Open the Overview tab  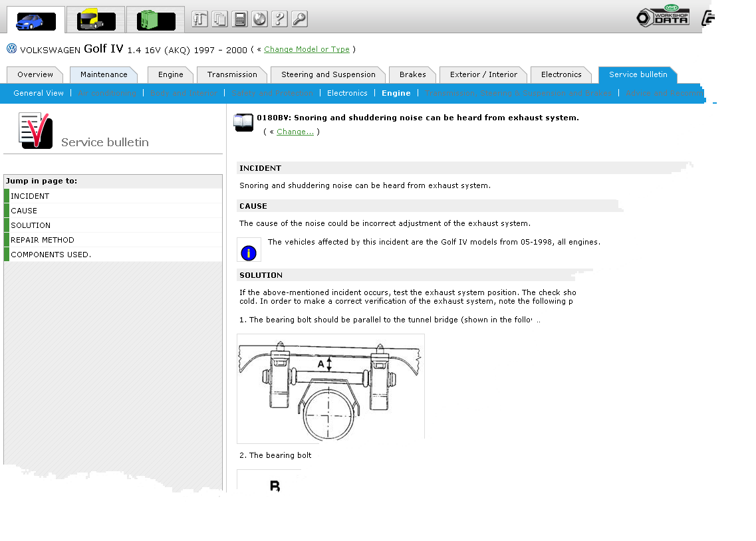[35, 74]
